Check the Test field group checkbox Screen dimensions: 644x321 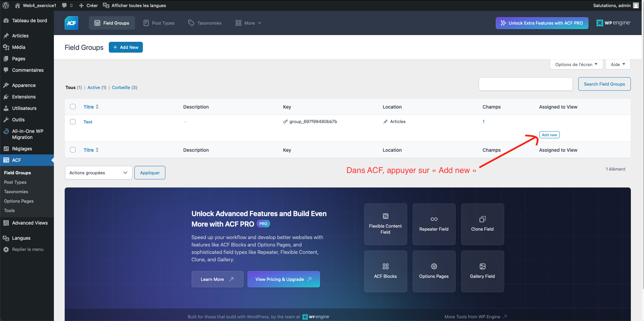click(x=73, y=122)
